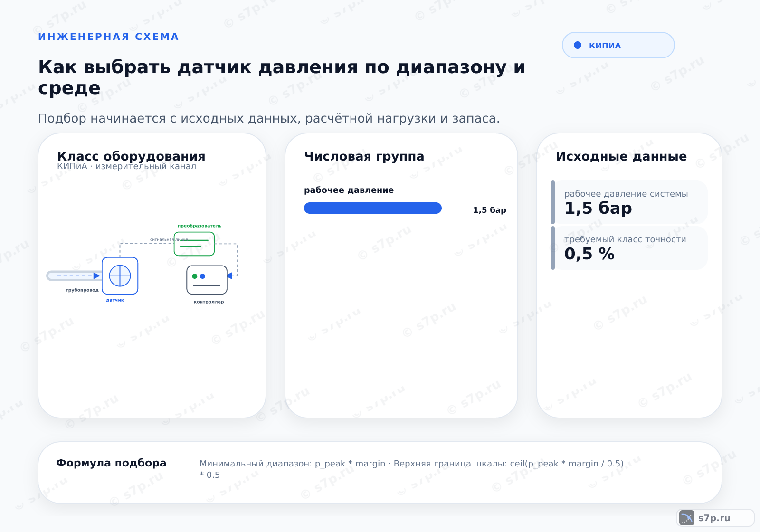Click the 'Формула подбора' heading
The image size is (760, 532).
click(x=111, y=463)
